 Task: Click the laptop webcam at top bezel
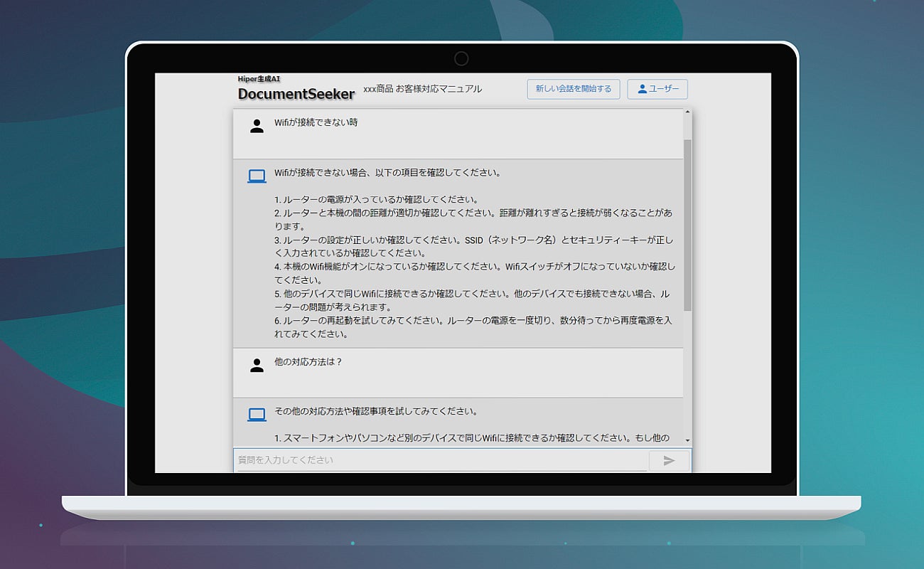(x=461, y=58)
